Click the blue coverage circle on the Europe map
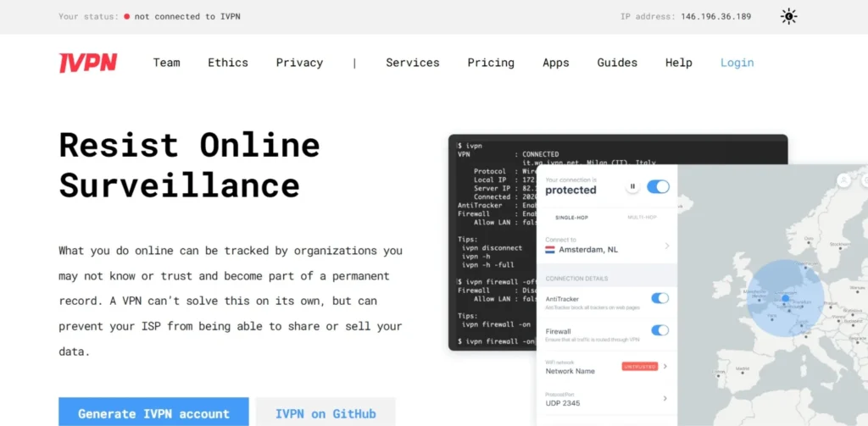Screen dimensions: 868x426 click(x=785, y=299)
